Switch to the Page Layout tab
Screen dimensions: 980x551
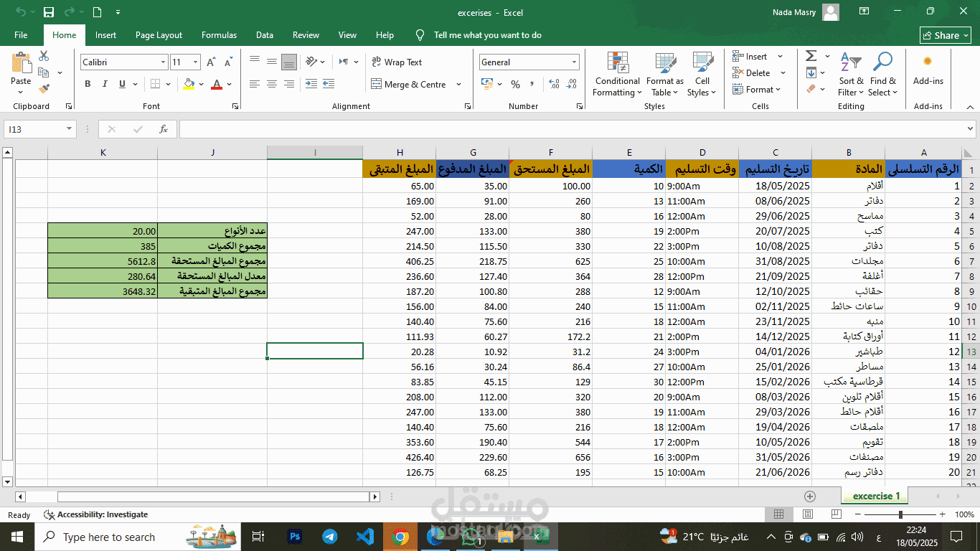coord(159,35)
